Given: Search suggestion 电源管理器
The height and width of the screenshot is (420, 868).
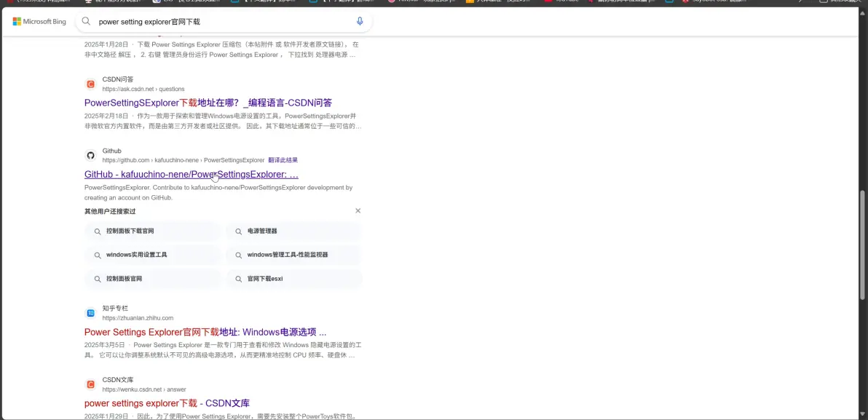Looking at the screenshot, I should 294,231.
